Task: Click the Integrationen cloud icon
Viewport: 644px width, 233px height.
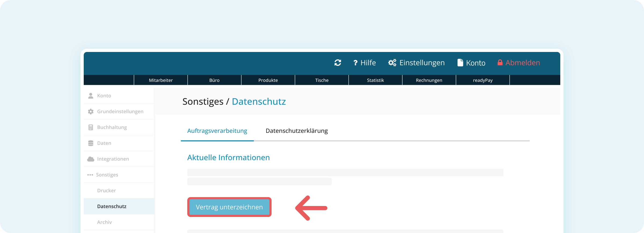Action: point(91,159)
